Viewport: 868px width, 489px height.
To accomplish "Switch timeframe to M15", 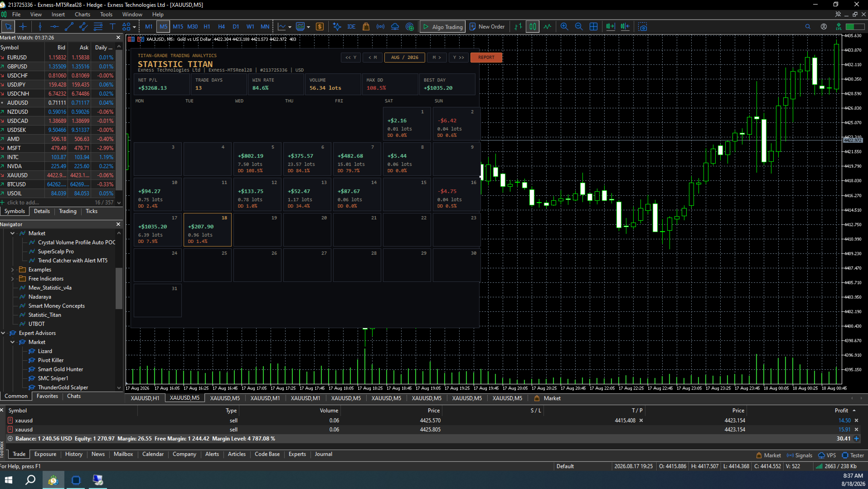I will (x=178, y=27).
